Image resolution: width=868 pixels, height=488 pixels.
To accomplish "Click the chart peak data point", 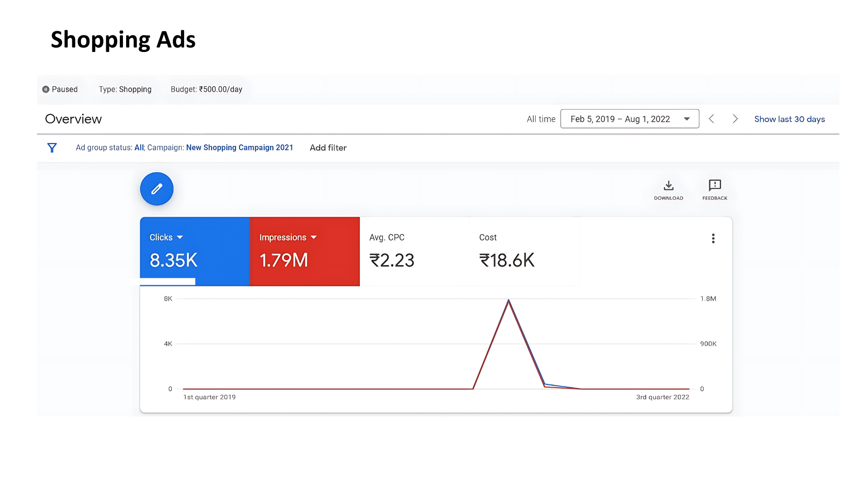I will (509, 300).
